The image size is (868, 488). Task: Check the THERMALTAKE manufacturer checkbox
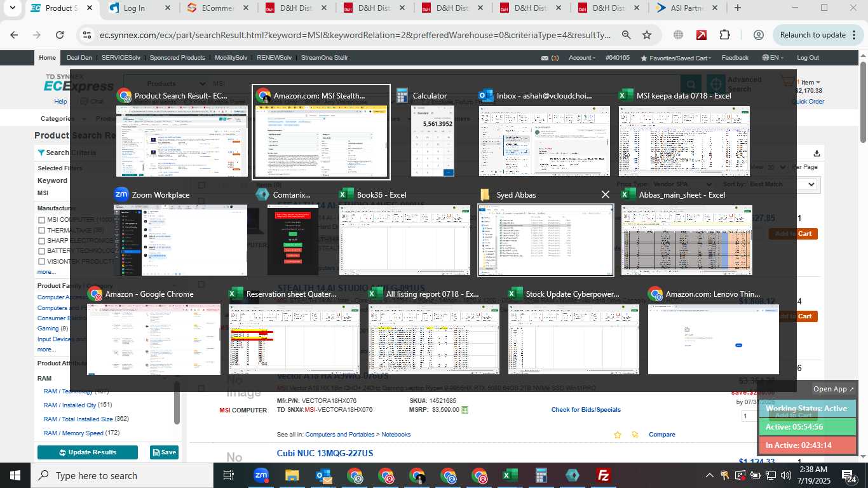click(x=41, y=231)
